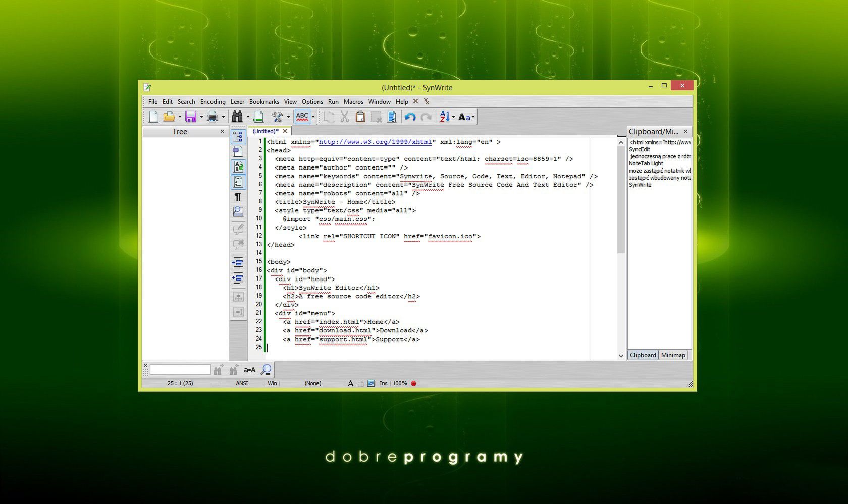Close the (Untitled)* tab with its X
This screenshot has height=504, width=848.
pyautogui.click(x=285, y=131)
